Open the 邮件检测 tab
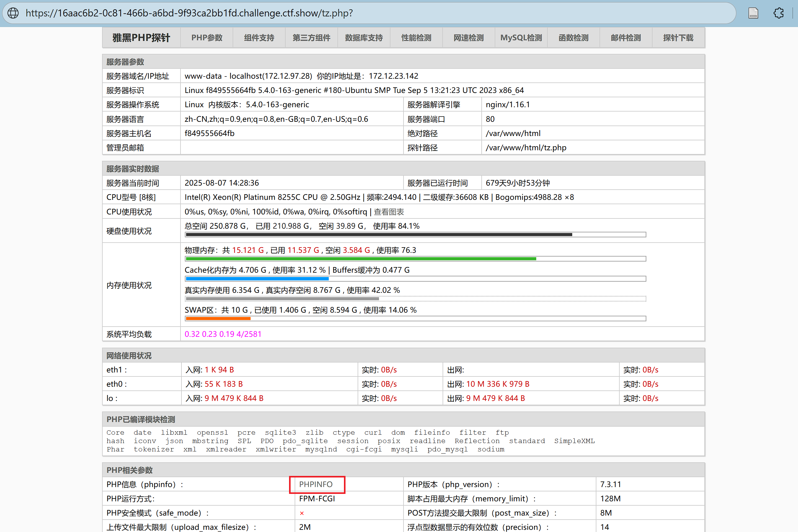 coord(626,38)
